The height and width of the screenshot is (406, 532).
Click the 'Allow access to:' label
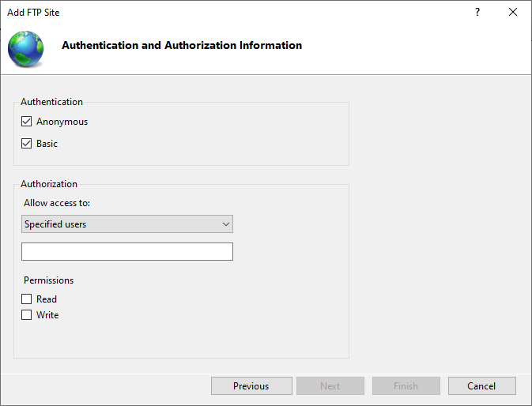[57, 203]
